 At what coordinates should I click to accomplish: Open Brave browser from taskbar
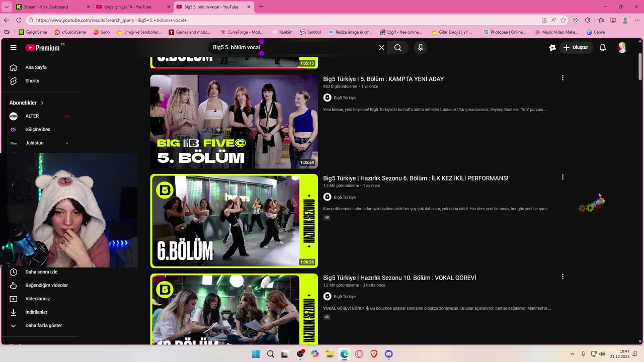(x=374, y=354)
